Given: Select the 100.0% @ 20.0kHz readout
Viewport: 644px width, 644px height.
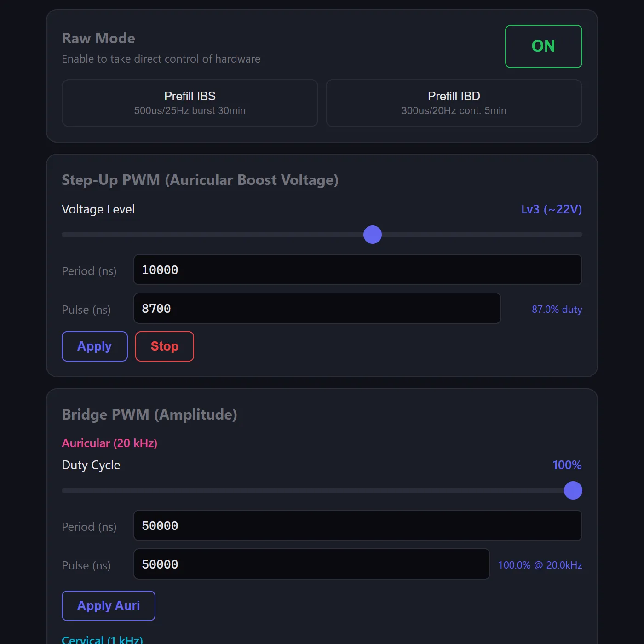Looking at the screenshot, I should [x=540, y=565].
